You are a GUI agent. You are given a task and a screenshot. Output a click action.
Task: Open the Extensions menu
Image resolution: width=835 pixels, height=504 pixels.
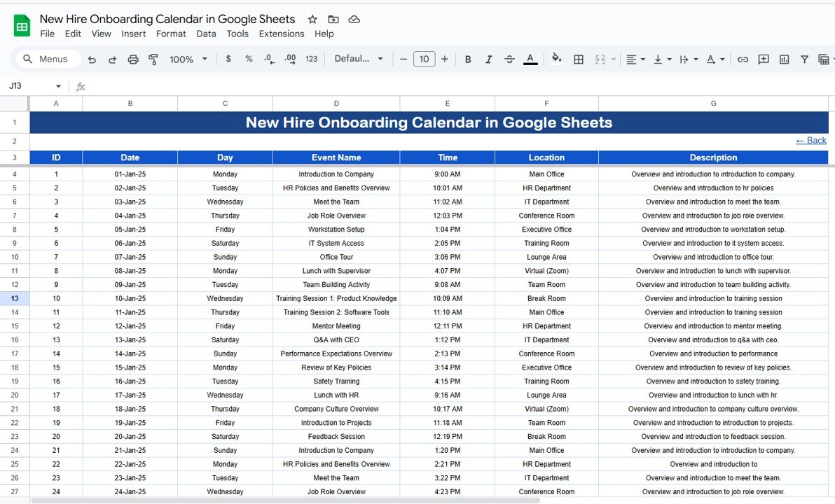click(282, 34)
